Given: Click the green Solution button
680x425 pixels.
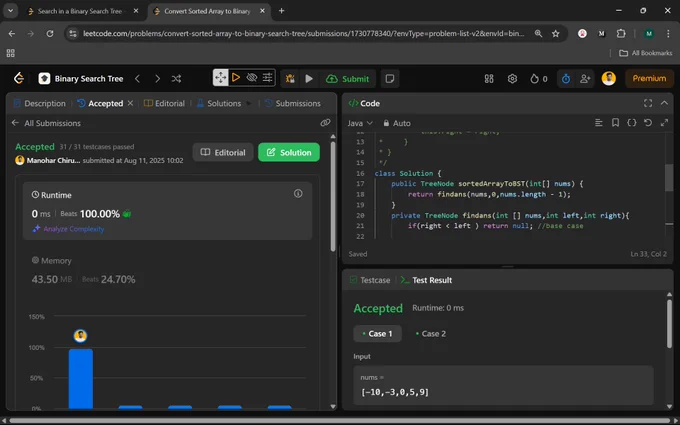Looking at the screenshot, I should click(x=289, y=152).
